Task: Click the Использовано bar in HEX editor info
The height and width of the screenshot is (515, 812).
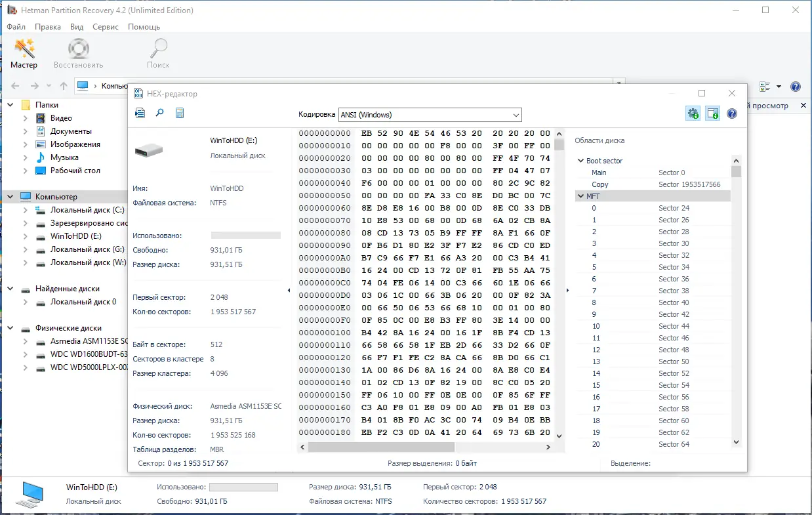Action: click(x=246, y=236)
